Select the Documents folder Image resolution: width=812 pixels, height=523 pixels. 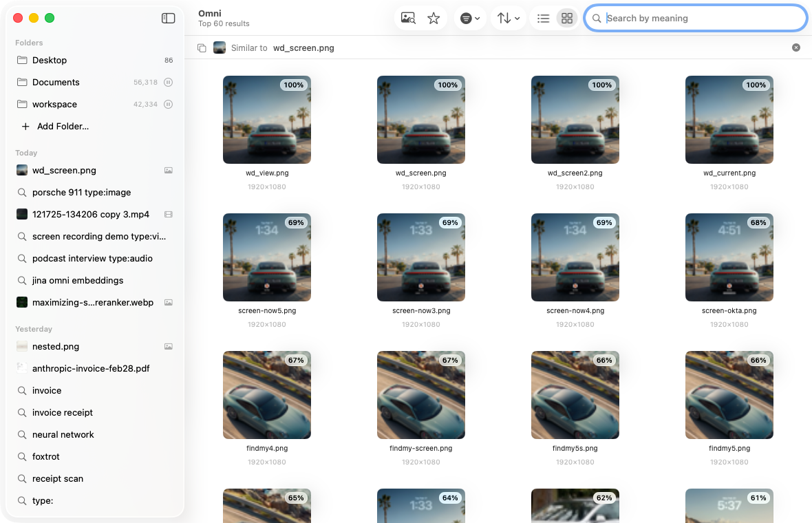point(95,83)
